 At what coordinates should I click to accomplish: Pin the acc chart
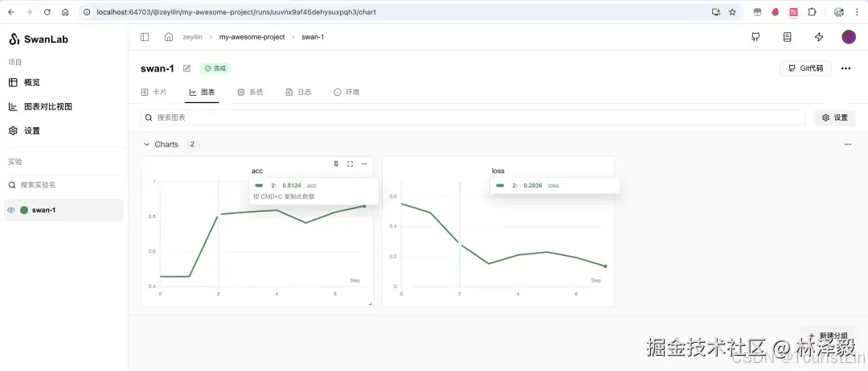(x=335, y=163)
